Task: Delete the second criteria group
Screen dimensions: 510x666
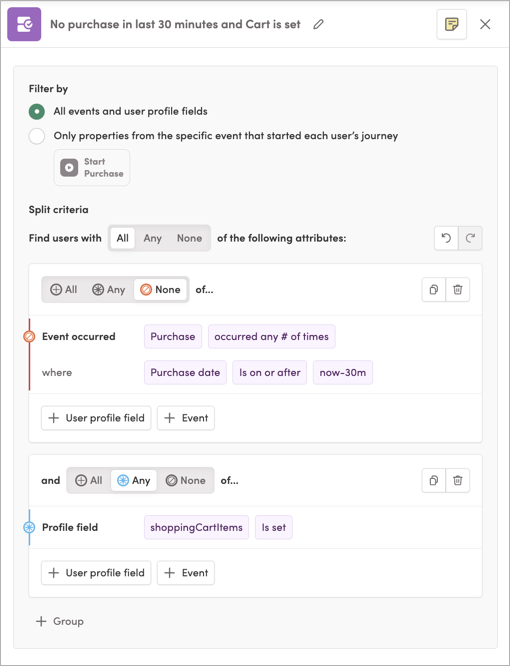Action: click(458, 480)
